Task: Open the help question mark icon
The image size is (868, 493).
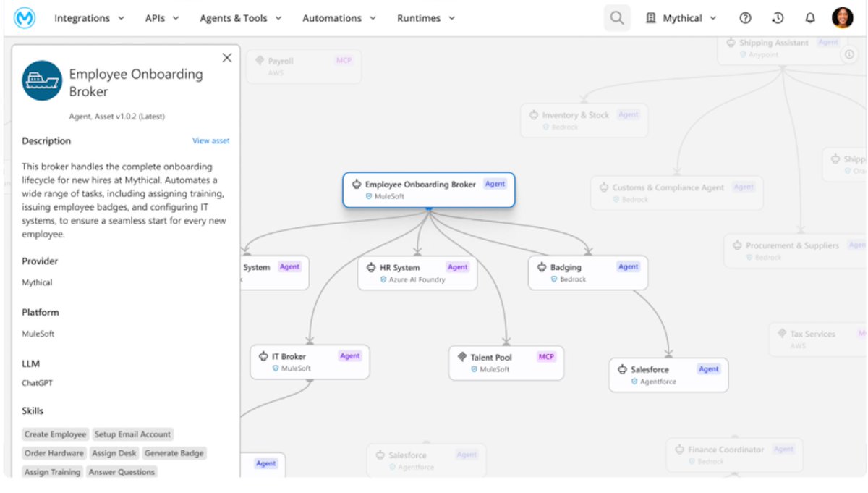Action: (x=745, y=18)
